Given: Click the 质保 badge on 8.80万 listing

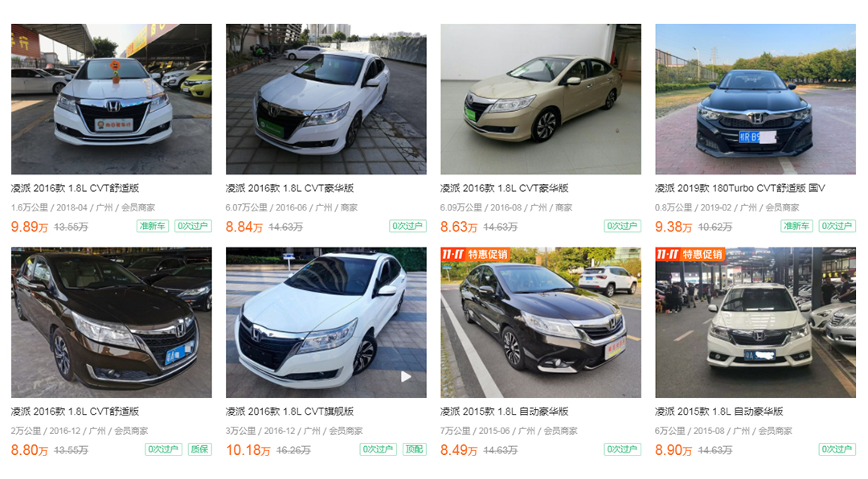Looking at the screenshot, I should coord(199,449).
